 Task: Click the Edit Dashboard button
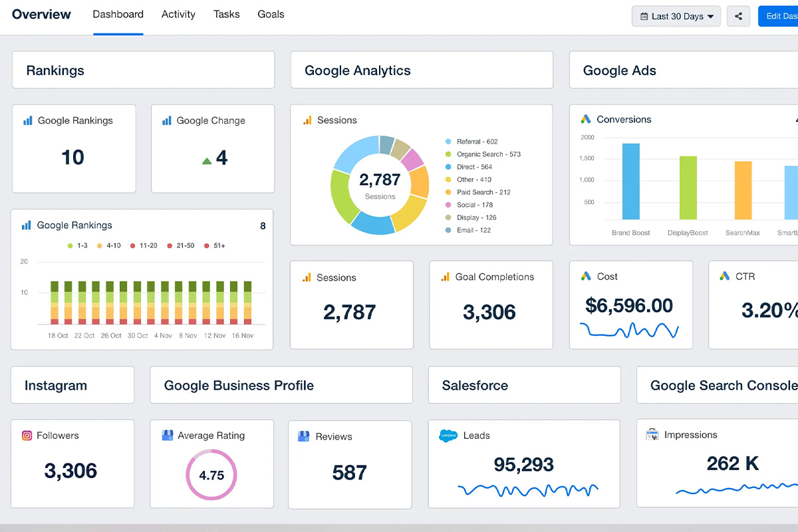[779, 16]
